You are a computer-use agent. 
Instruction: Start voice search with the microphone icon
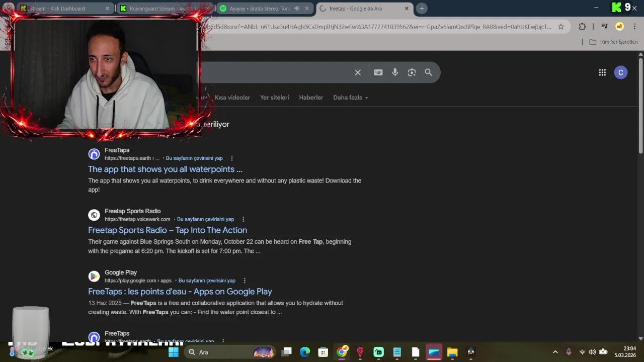click(x=395, y=72)
